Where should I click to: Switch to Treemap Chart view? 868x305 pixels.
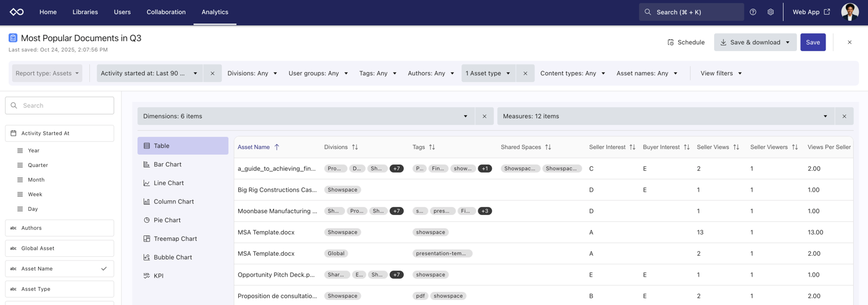tap(175, 238)
